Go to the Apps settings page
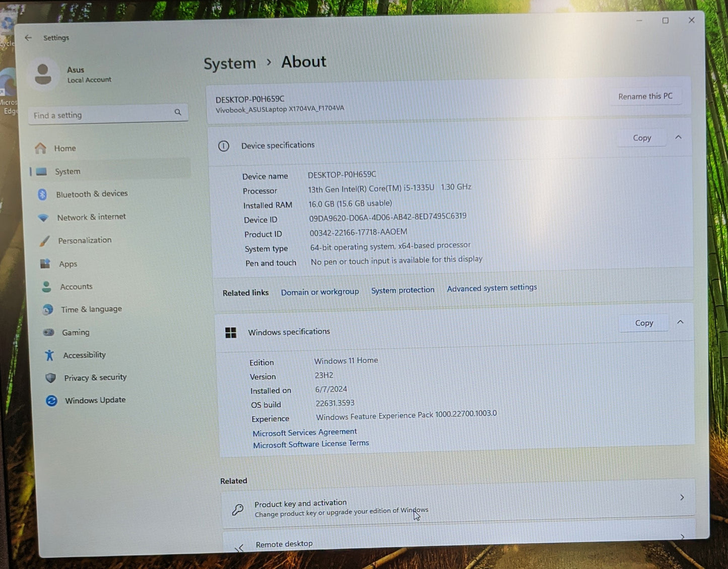Viewport: 728px width, 569px height. [x=68, y=264]
